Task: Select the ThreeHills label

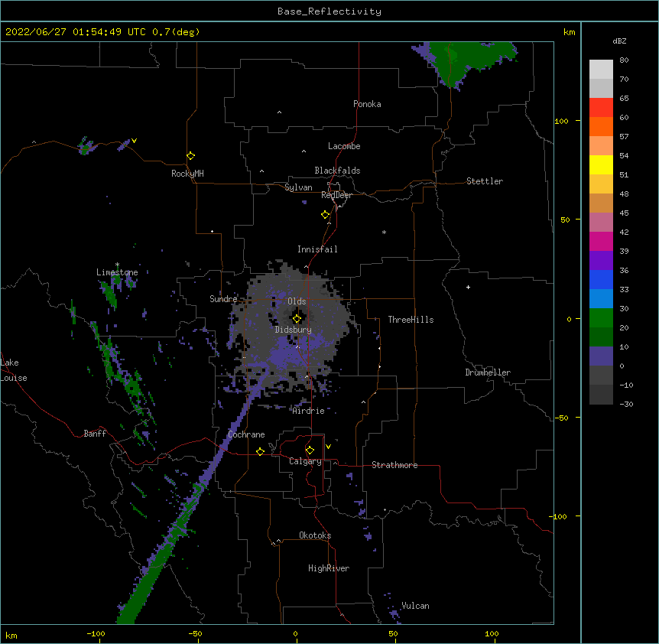Action: (411, 320)
